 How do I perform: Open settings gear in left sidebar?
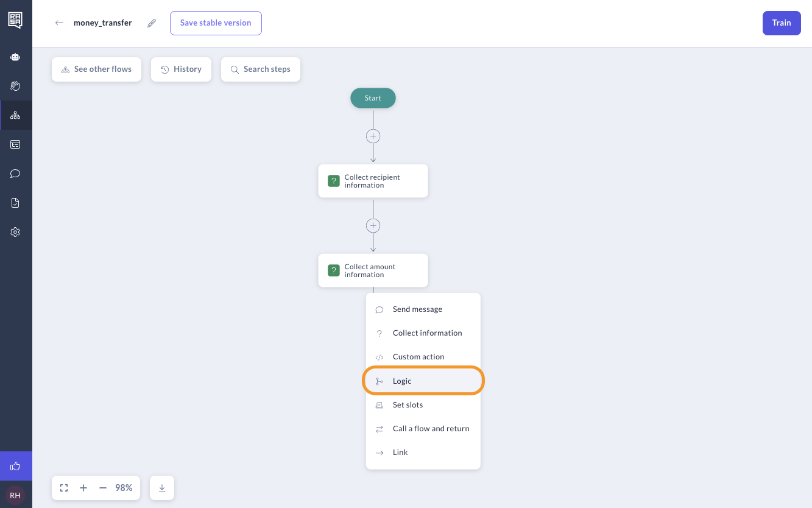[15, 232]
